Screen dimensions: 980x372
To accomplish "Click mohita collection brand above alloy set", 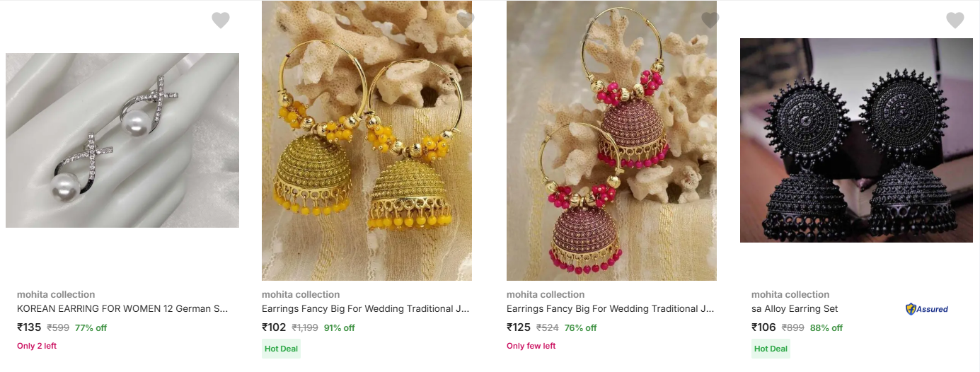I will pos(790,294).
